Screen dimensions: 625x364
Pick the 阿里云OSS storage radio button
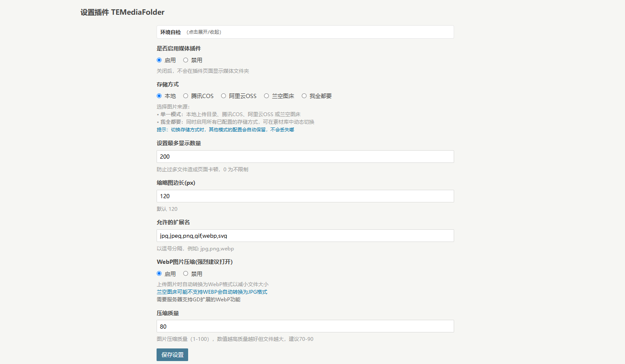coord(223,96)
